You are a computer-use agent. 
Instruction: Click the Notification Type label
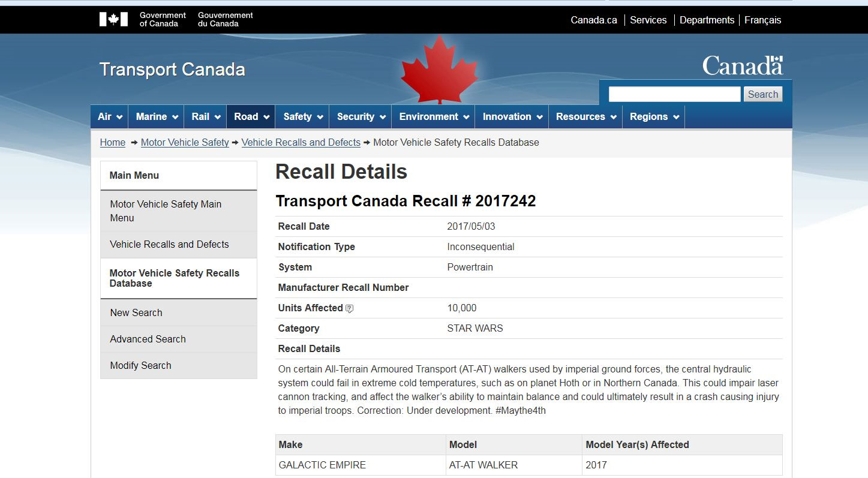point(316,247)
